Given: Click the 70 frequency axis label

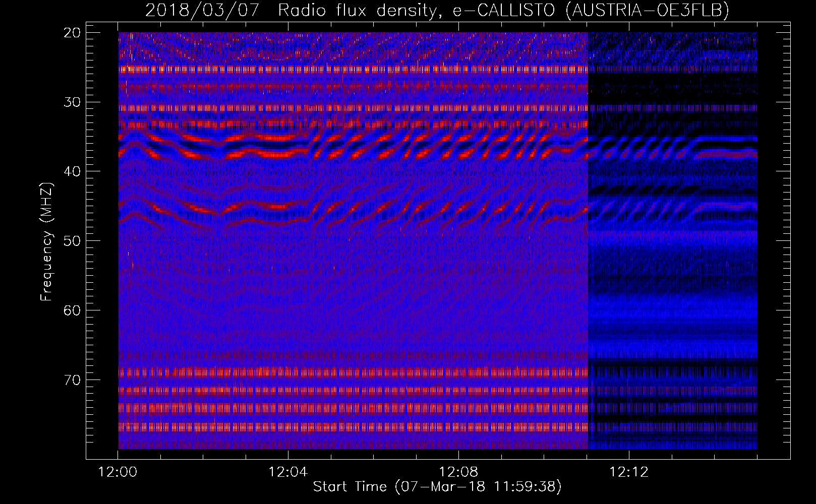Looking at the screenshot, I should 73,380.
